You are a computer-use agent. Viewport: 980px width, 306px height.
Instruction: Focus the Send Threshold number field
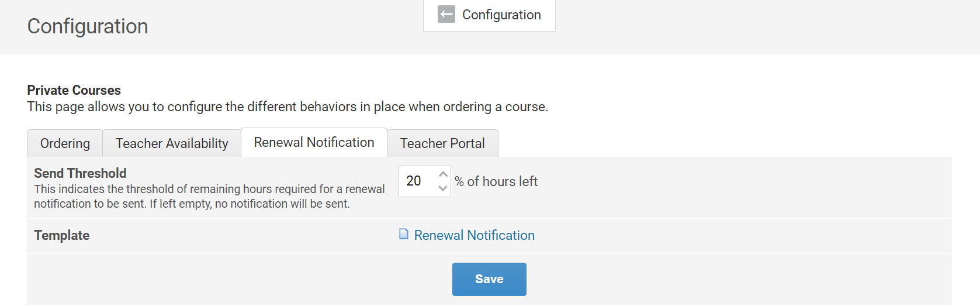pos(417,181)
